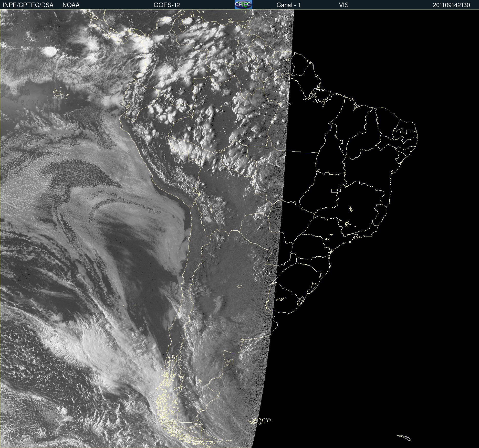Click the Canal - 1 label
Viewport: 479px width, 448px height.
pos(289,5)
